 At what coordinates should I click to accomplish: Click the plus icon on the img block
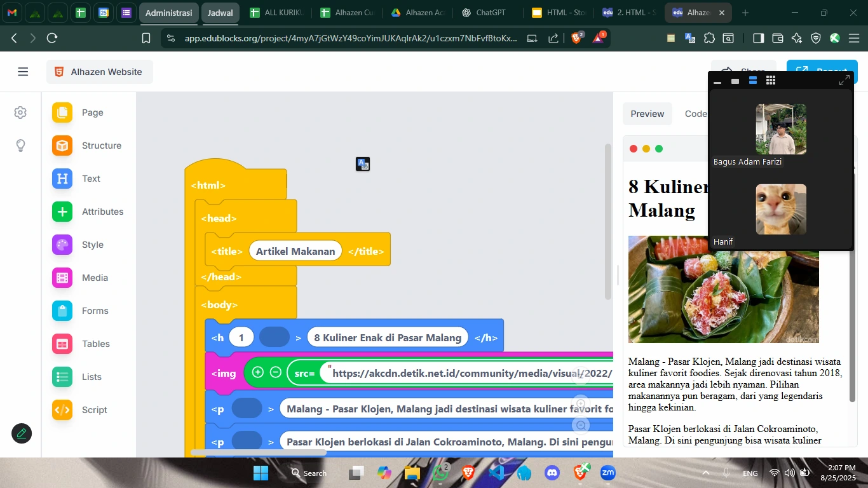pyautogui.click(x=258, y=372)
